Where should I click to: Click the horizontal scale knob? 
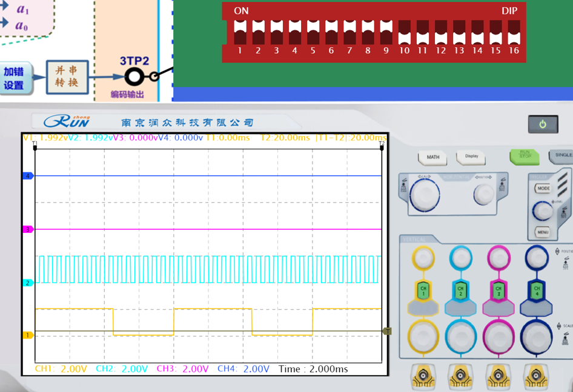(x=425, y=194)
